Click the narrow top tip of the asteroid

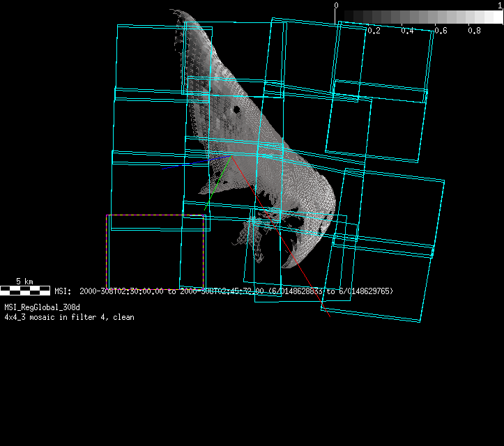176,12
